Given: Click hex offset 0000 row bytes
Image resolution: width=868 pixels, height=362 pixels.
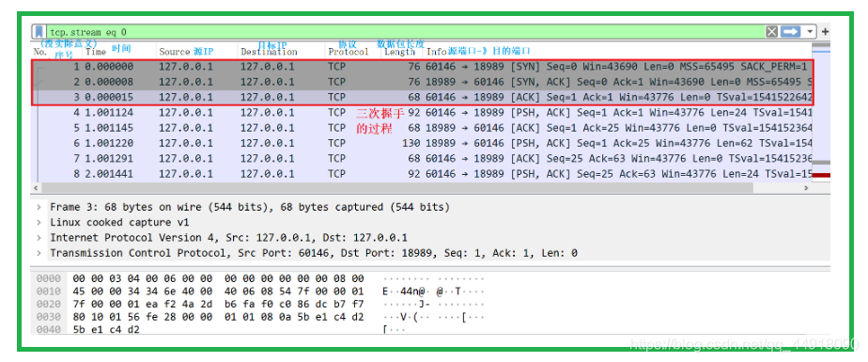Looking at the screenshot, I should click(218, 278).
